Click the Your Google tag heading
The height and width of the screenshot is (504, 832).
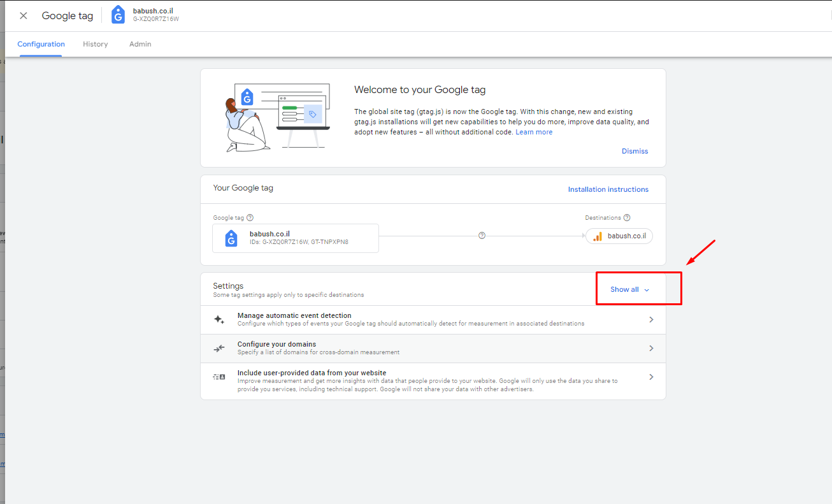[243, 188]
